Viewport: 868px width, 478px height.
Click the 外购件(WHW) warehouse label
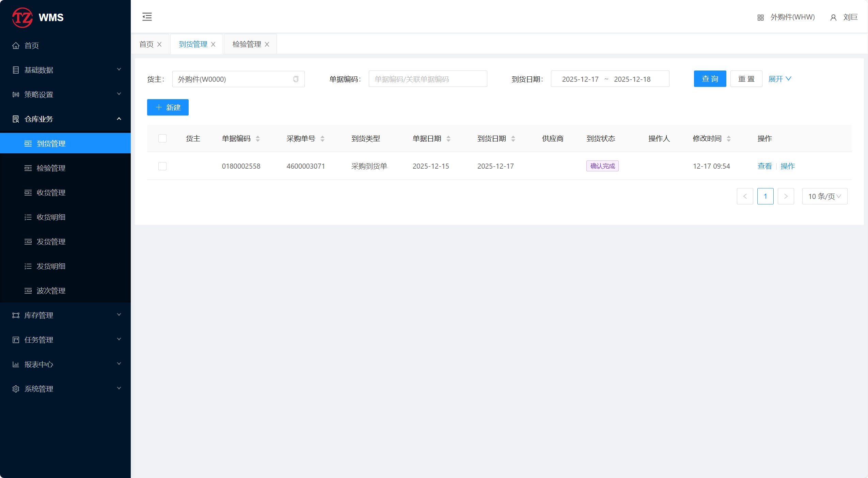[x=793, y=17]
